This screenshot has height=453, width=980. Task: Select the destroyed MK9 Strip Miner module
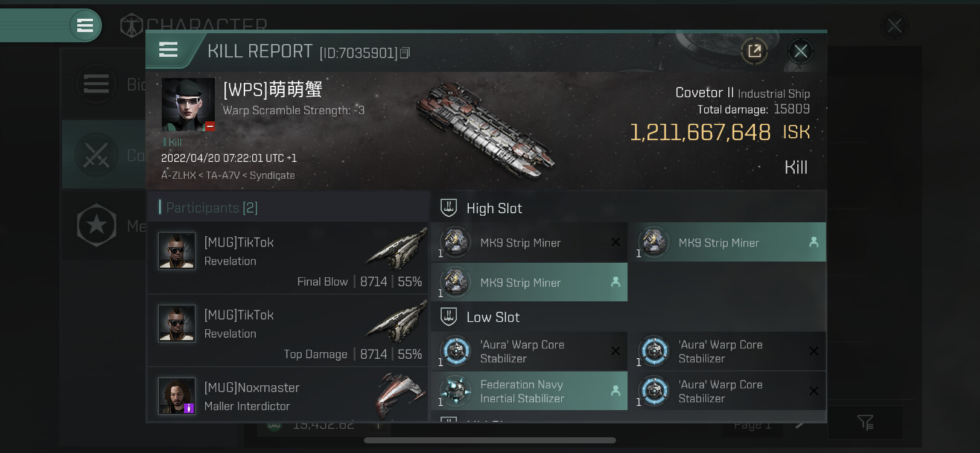tap(529, 242)
